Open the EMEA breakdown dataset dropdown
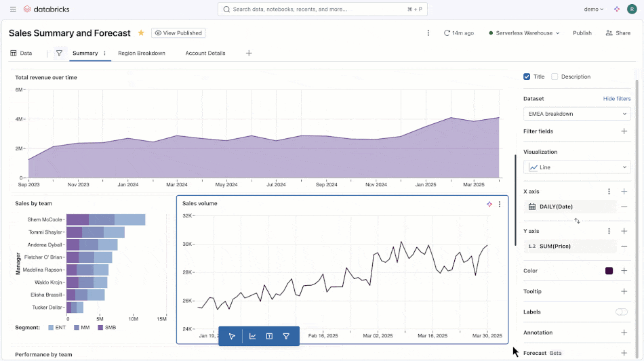This screenshot has width=644, height=361. point(576,114)
